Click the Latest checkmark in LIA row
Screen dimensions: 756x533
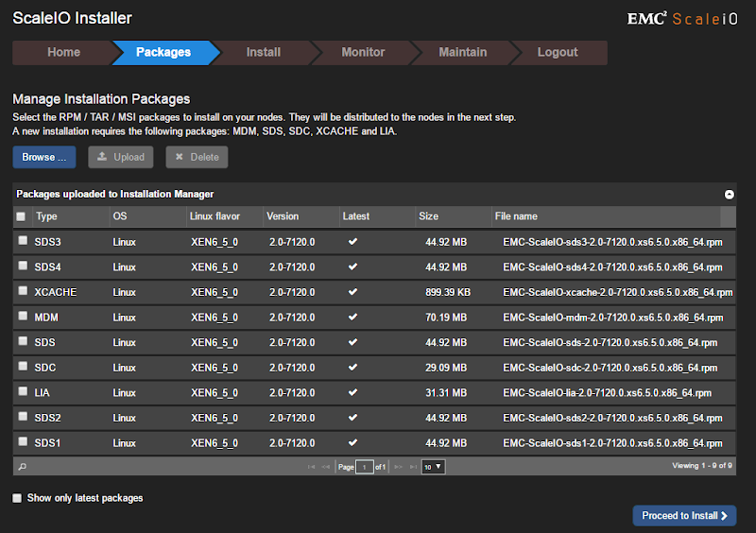click(352, 392)
